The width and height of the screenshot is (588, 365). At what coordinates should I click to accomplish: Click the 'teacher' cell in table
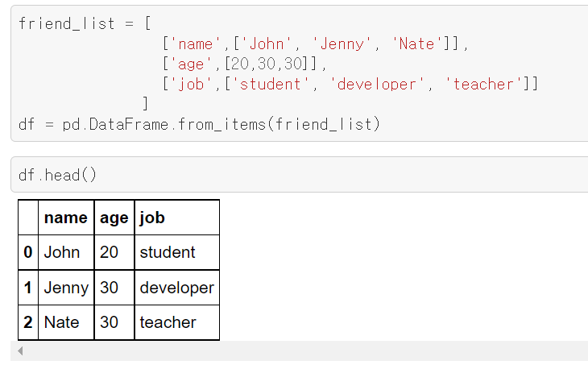click(x=176, y=322)
